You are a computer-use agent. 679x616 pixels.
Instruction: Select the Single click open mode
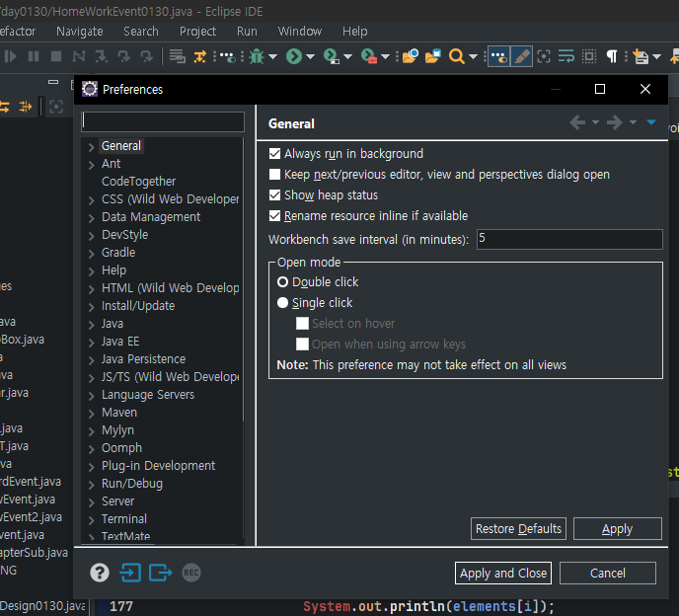[x=282, y=303]
